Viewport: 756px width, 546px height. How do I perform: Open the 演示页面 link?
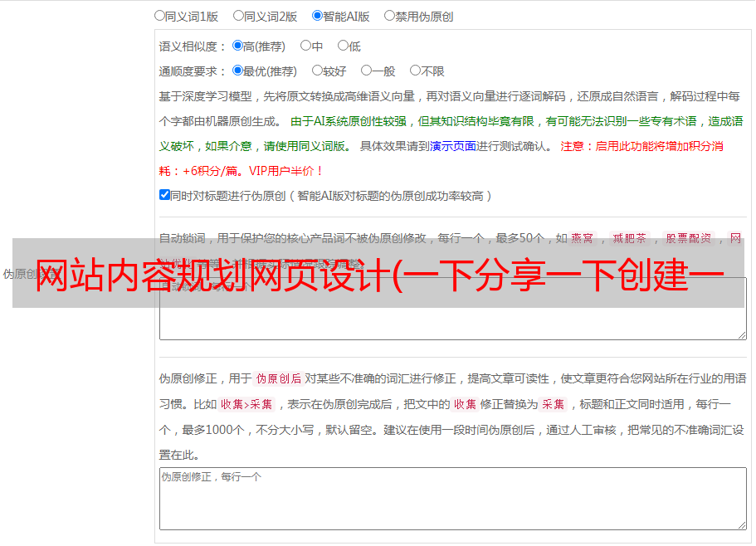(453, 146)
